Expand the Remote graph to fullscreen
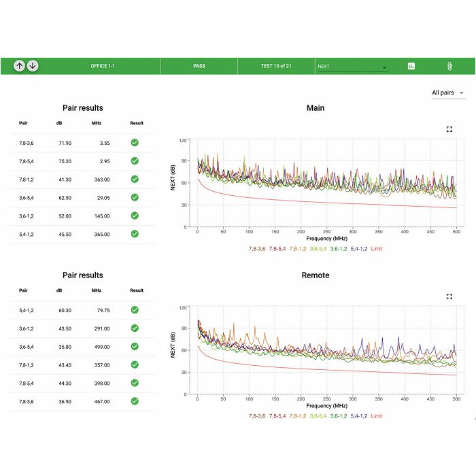The width and height of the screenshot is (476, 476). point(449,296)
